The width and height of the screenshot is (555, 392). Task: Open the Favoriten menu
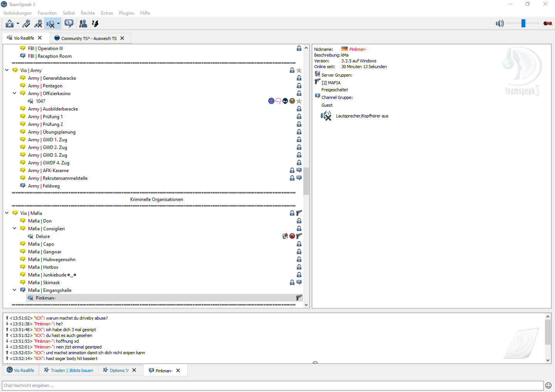click(47, 13)
